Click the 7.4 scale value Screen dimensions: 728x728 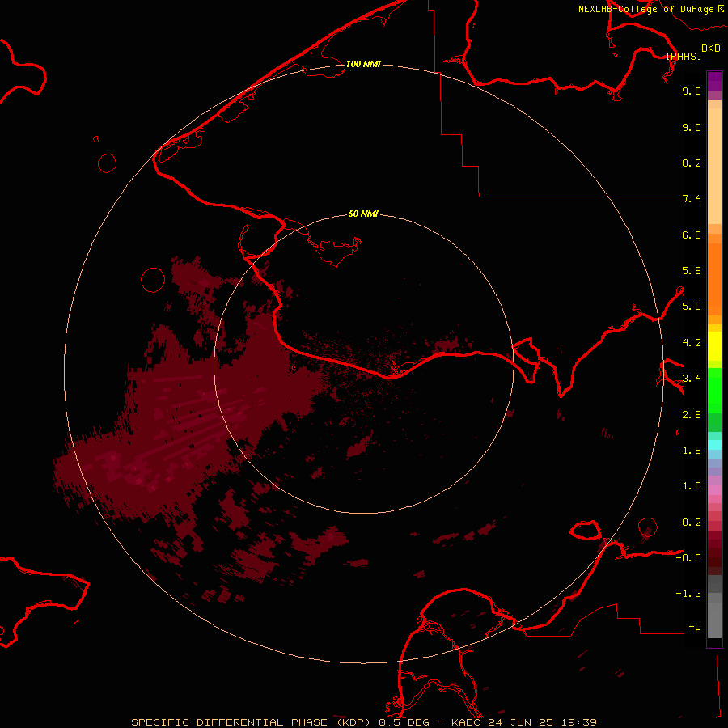pos(692,199)
